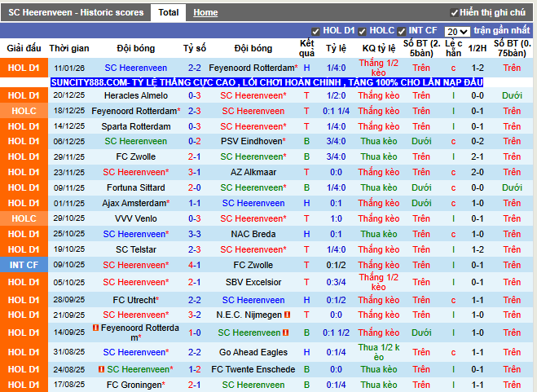Click SBV Excelsior team name
Screen dimensions: 537x392
click(x=253, y=282)
